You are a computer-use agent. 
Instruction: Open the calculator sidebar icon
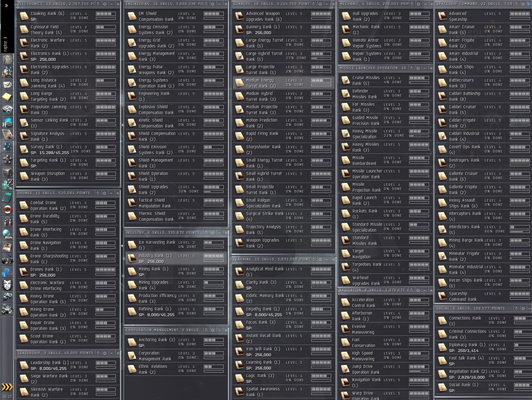[7, 197]
